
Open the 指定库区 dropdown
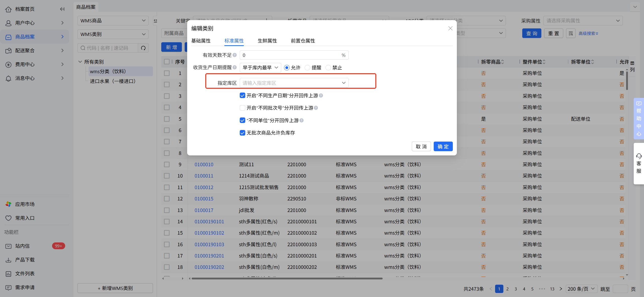coord(294,83)
